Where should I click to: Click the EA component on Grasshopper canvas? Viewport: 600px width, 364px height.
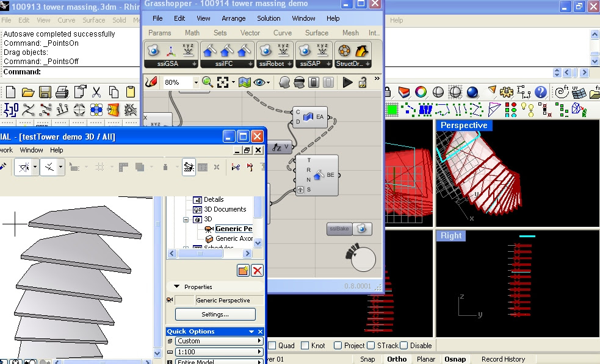click(310, 117)
